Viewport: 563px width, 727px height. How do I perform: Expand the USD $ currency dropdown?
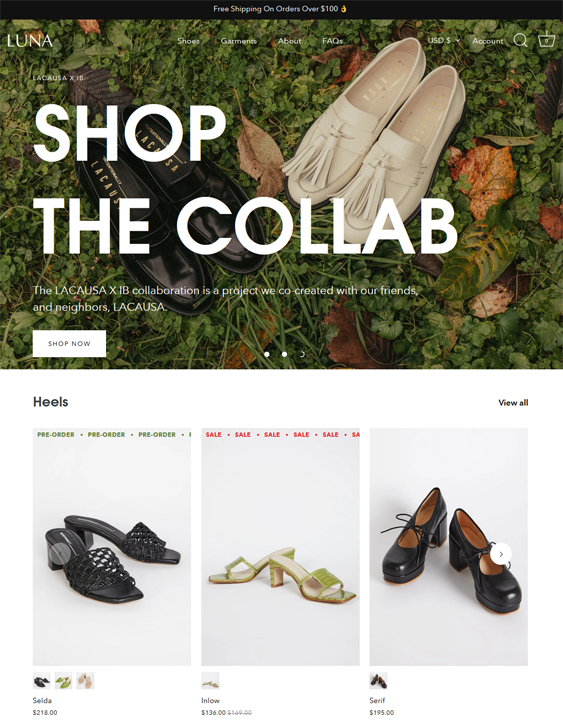click(x=444, y=40)
